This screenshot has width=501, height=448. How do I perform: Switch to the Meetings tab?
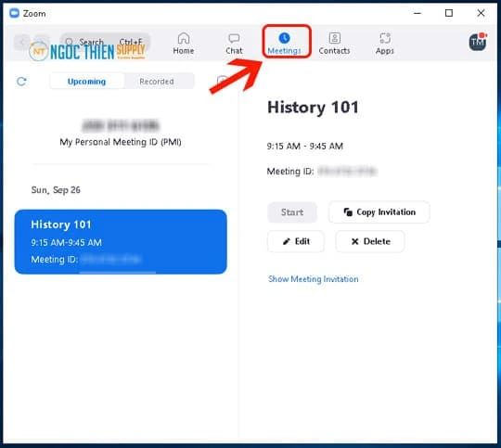(284, 43)
